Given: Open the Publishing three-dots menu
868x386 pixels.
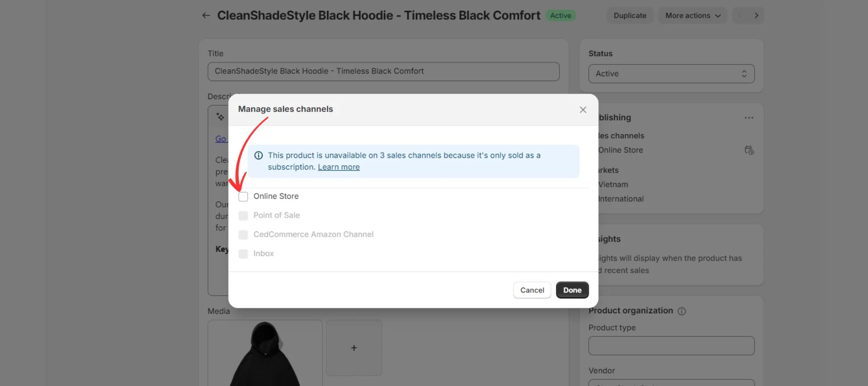Looking at the screenshot, I should (x=749, y=118).
